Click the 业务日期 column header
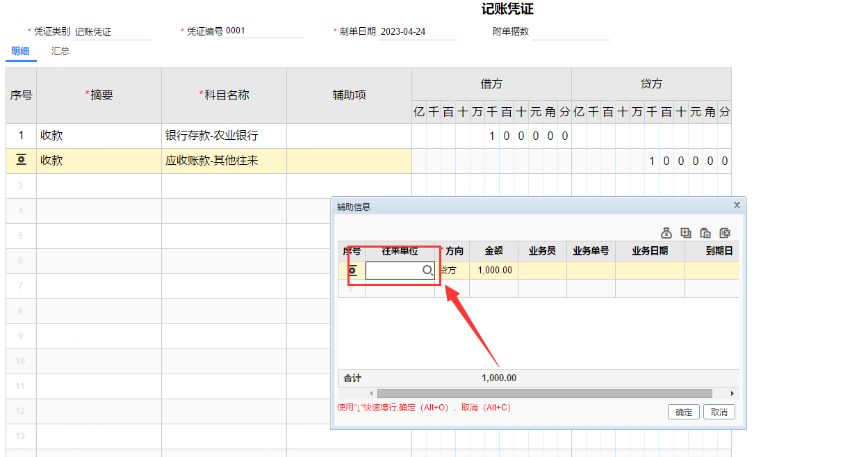This screenshot has width=868, height=457. [x=650, y=251]
